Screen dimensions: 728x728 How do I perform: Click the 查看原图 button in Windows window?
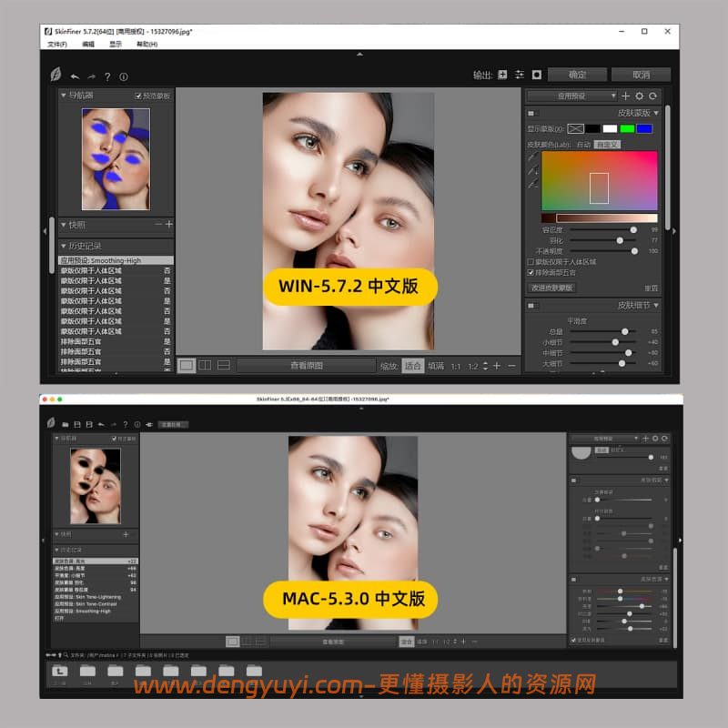pos(307,366)
